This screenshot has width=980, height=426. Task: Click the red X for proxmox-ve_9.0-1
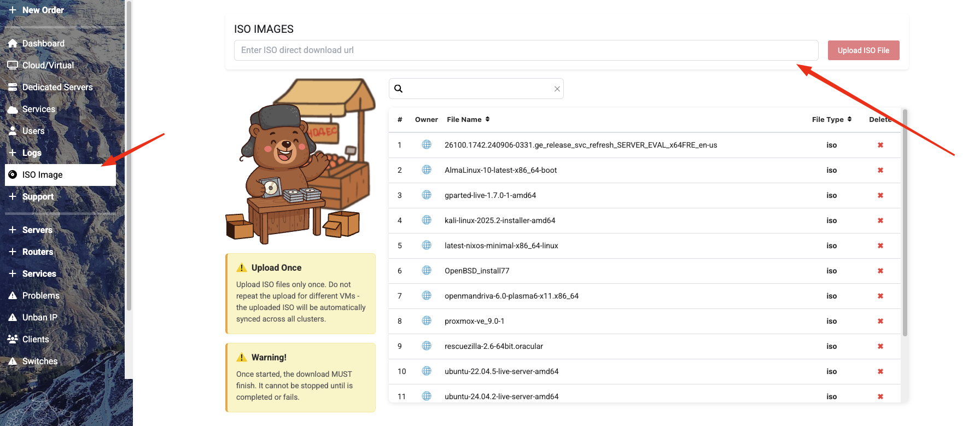[x=880, y=321]
